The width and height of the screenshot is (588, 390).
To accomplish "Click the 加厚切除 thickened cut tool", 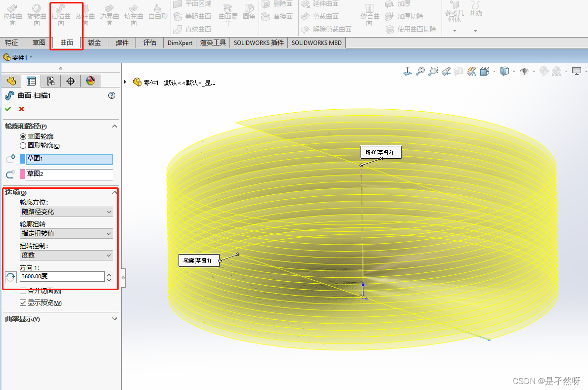I will (404, 16).
